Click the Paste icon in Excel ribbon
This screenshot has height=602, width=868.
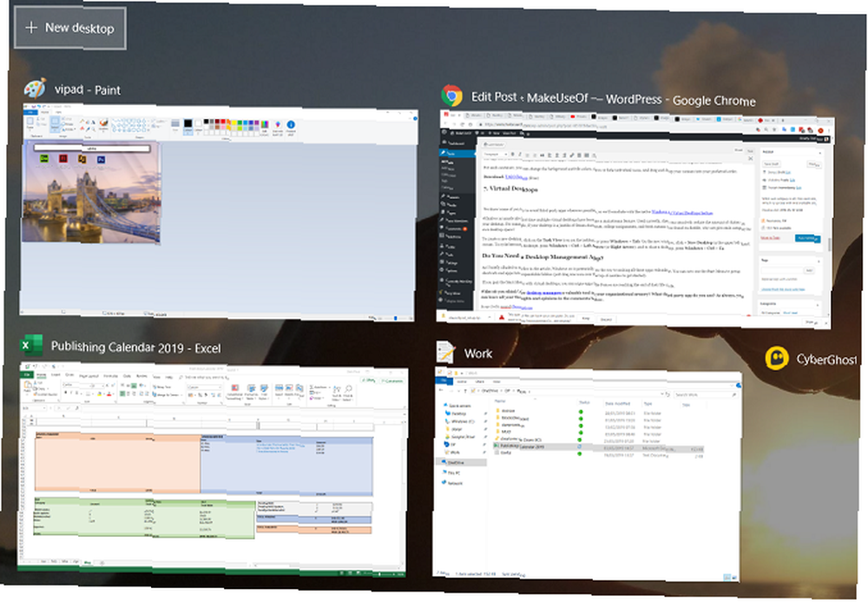coord(27,386)
